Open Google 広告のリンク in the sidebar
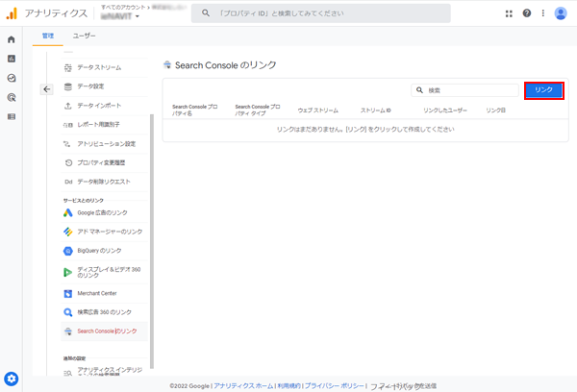 click(104, 213)
